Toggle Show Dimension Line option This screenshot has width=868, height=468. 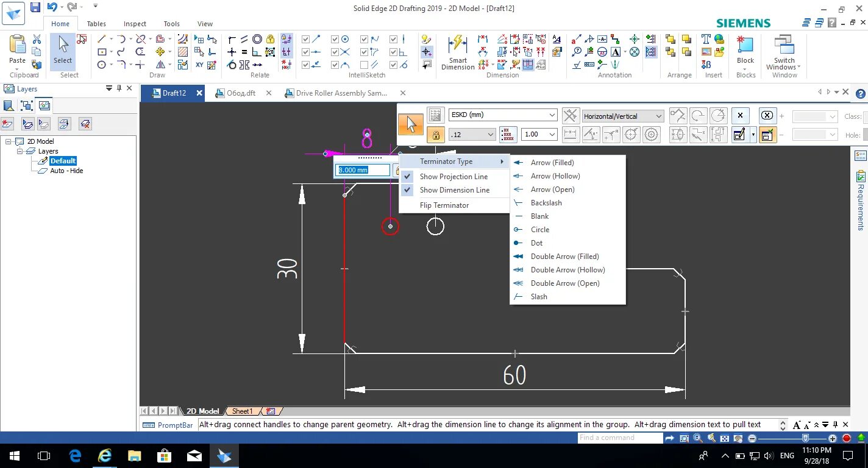pos(454,190)
